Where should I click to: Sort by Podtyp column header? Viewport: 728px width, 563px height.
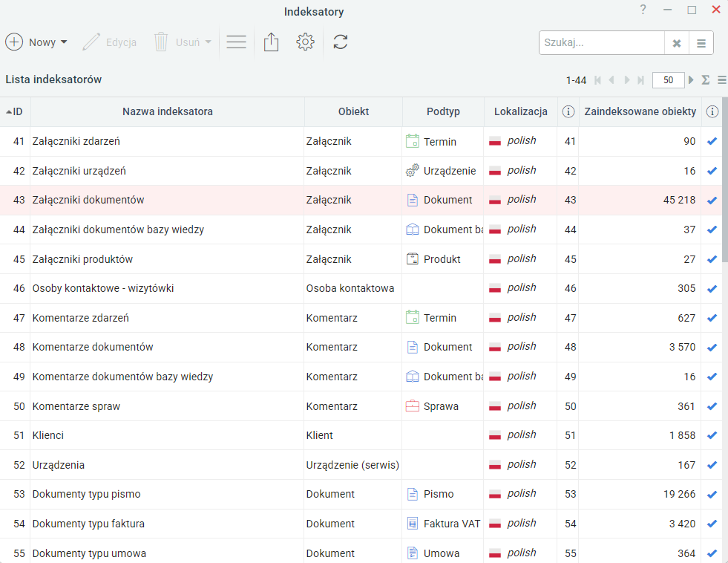[x=443, y=111]
